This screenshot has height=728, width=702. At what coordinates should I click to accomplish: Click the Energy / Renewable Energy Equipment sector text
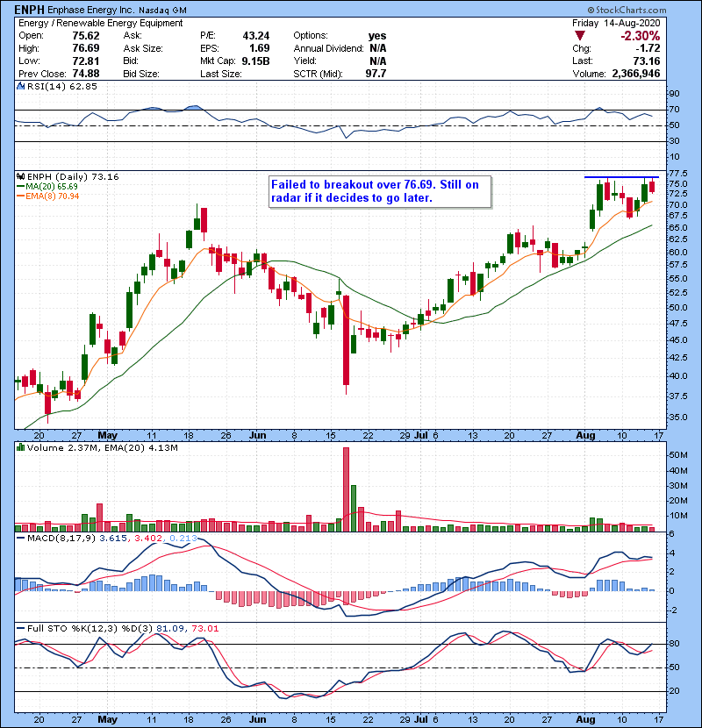[x=100, y=23]
